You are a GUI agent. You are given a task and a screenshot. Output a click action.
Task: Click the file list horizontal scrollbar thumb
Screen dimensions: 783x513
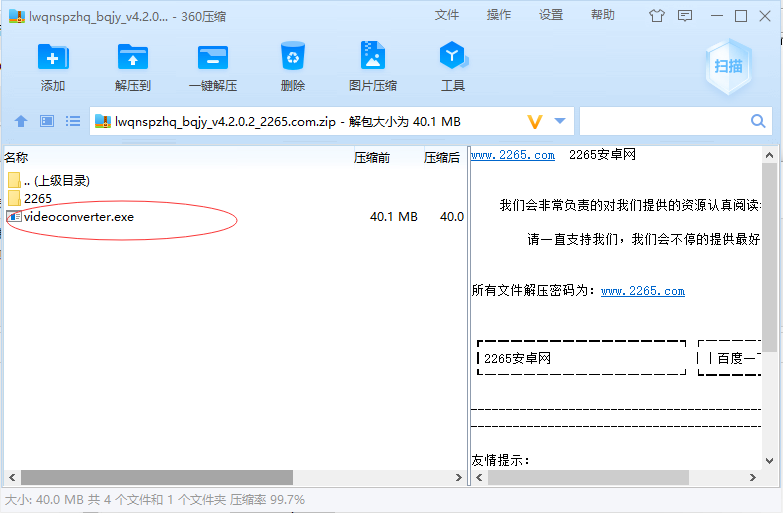pos(157,478)
